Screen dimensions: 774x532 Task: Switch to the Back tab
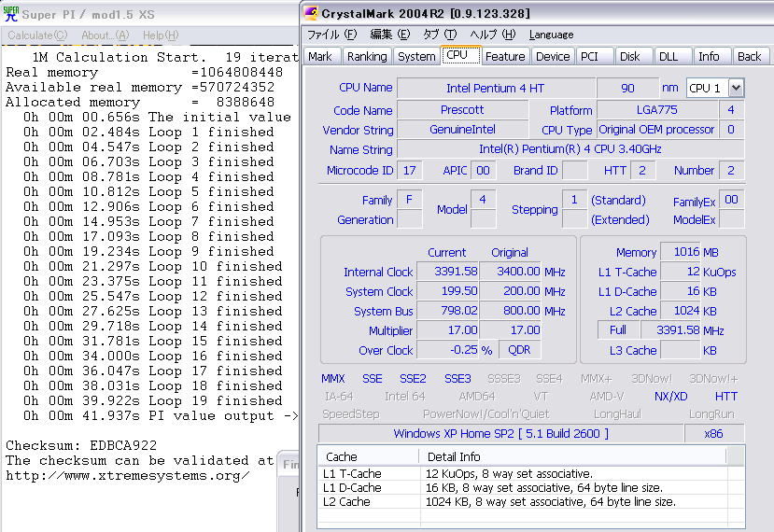[751, 56]
